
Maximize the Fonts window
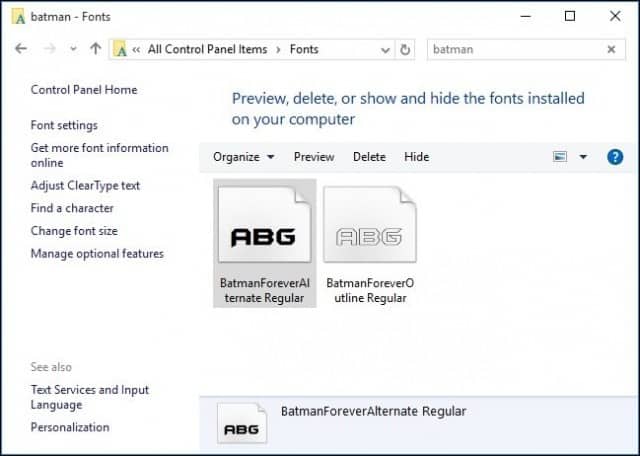[x=570, y=16]
